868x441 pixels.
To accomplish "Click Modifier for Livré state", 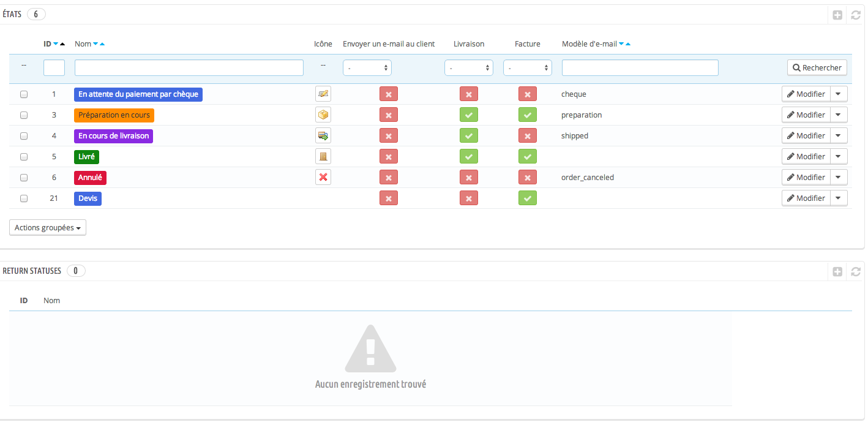I will point(806,157).
